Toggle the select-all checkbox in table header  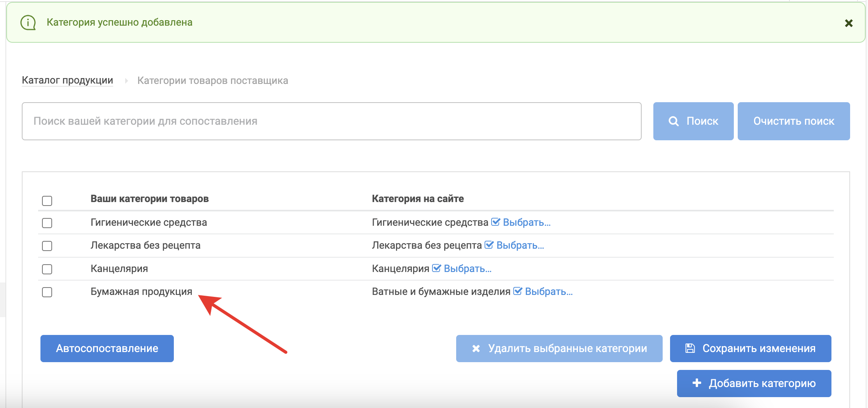pyautogui.click(x=47, y=201)
